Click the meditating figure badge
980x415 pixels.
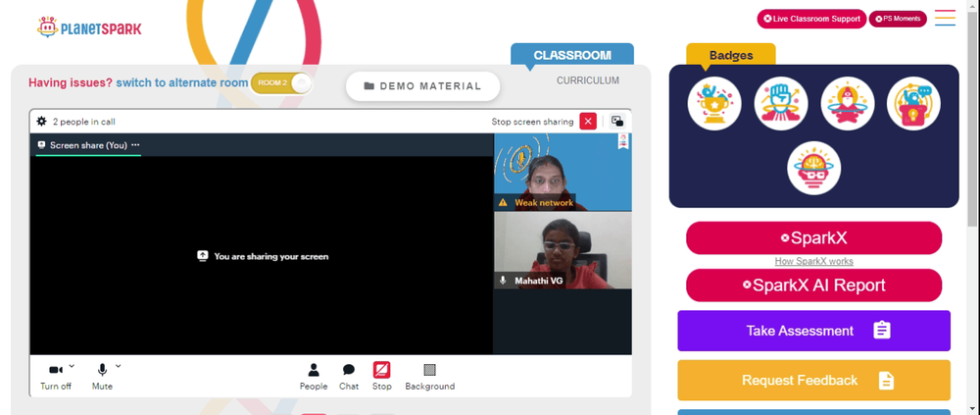[x=847, y=104]
